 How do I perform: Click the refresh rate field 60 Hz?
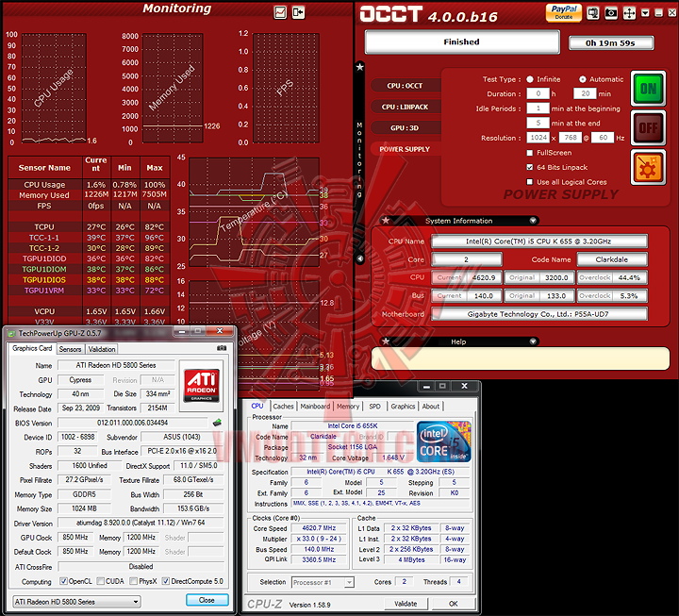coord(604,138)
